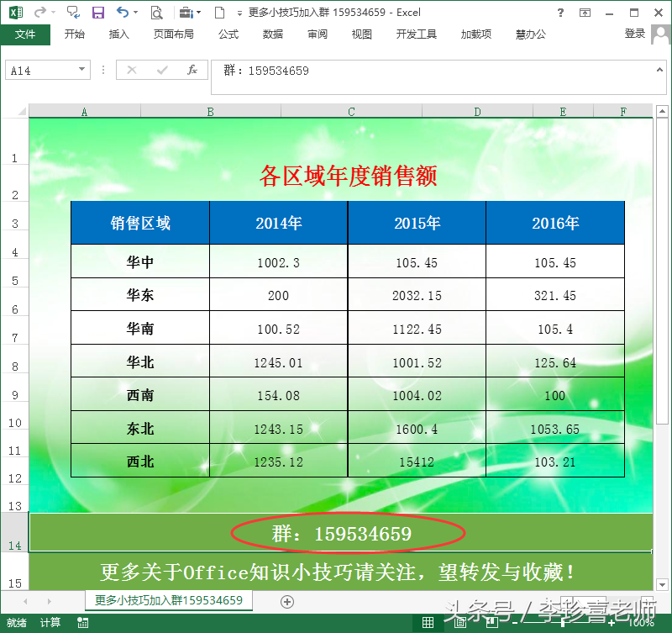672x633 pixels.
Task: Select the 华东 region cell
Action: pyautogui.click(x=140, y=294)
